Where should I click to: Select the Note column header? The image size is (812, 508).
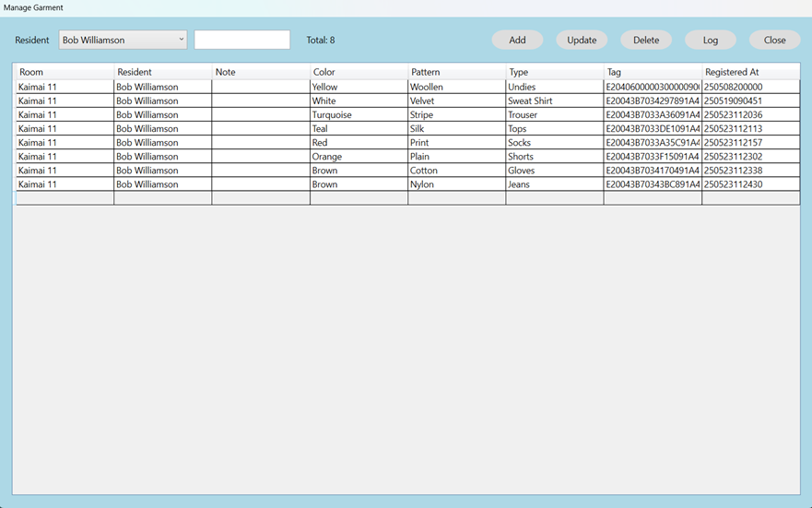click(x=260, y=72)
